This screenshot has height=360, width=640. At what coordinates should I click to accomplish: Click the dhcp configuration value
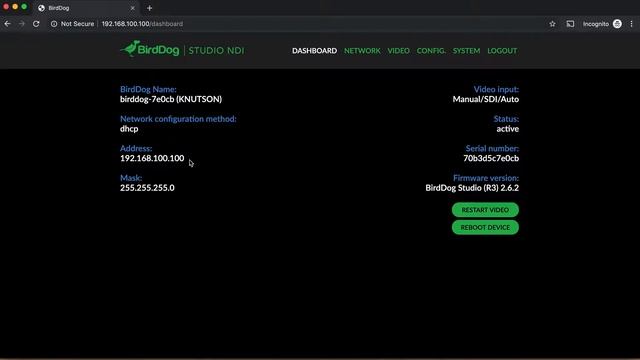pyautogui.click(x=129, y=129)
